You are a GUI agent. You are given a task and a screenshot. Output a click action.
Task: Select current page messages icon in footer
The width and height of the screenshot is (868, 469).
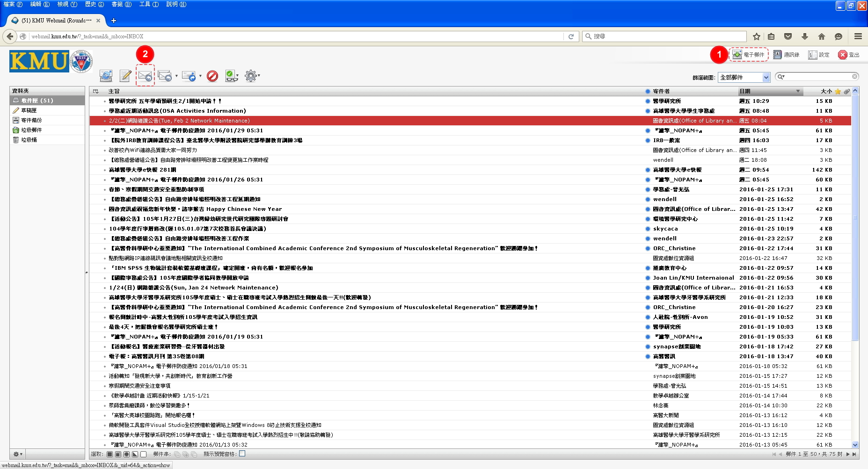click(x=118, y=454)
